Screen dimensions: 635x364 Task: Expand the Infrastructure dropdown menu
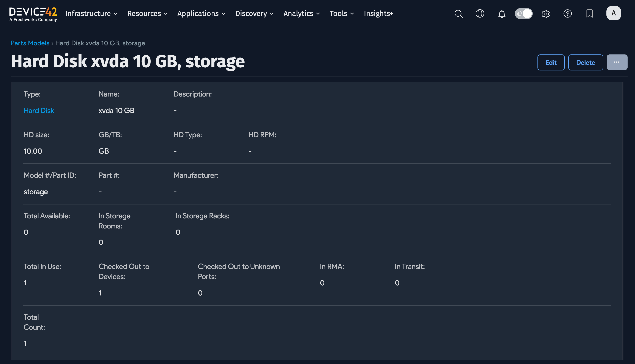(91, 14)
